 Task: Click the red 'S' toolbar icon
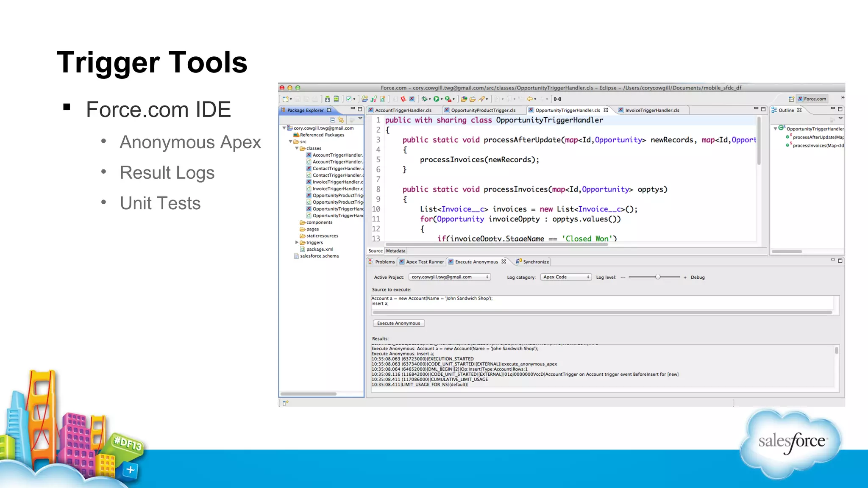[403, 99]
